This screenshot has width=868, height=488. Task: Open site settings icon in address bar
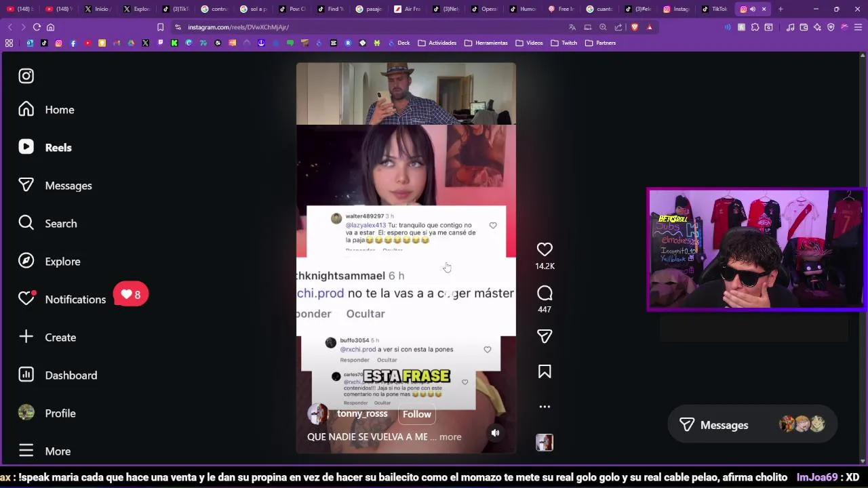178,27
